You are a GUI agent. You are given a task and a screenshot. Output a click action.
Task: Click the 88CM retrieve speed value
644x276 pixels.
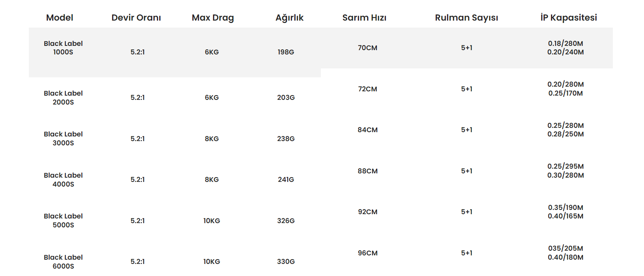pos(368,171)
